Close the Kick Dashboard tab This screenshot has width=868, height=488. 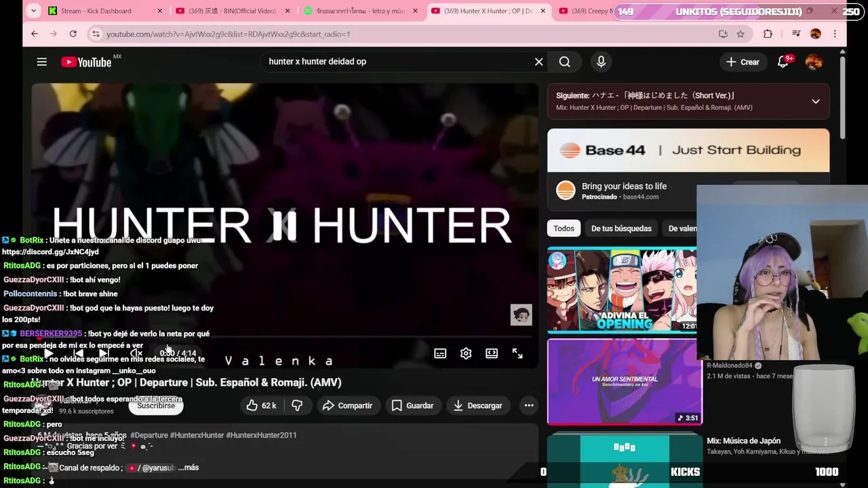point(159,11)
